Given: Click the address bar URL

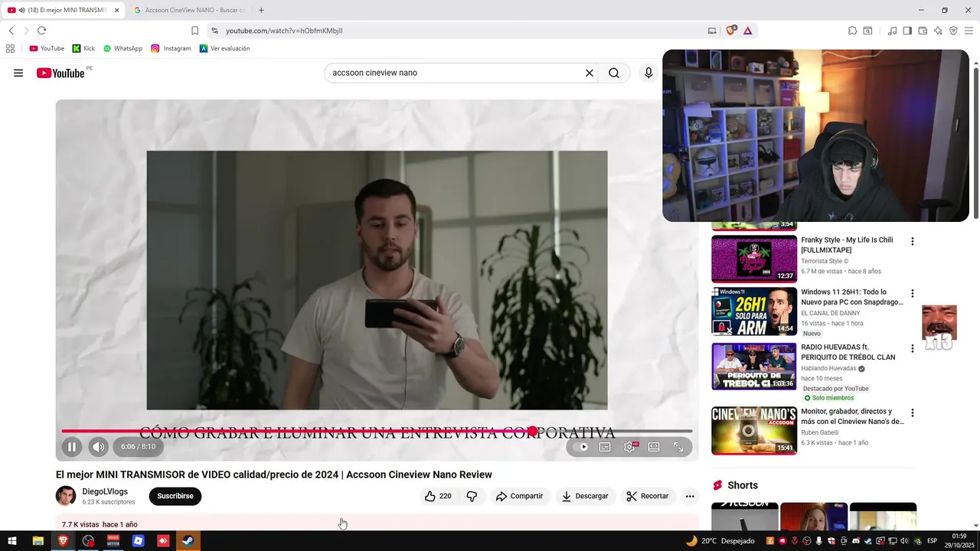Looking at the screenshot, I should click(284, 31).
